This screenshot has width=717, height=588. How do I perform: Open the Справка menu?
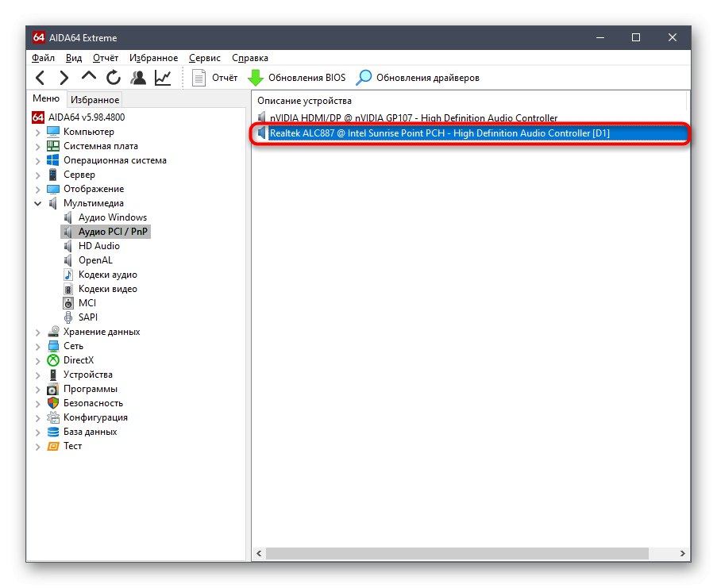(249, 58)
